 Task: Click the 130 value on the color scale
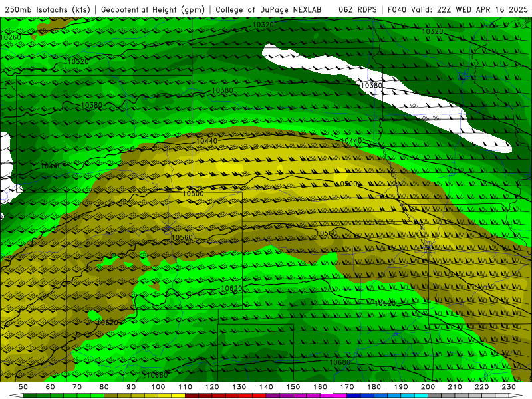(239, 387)
